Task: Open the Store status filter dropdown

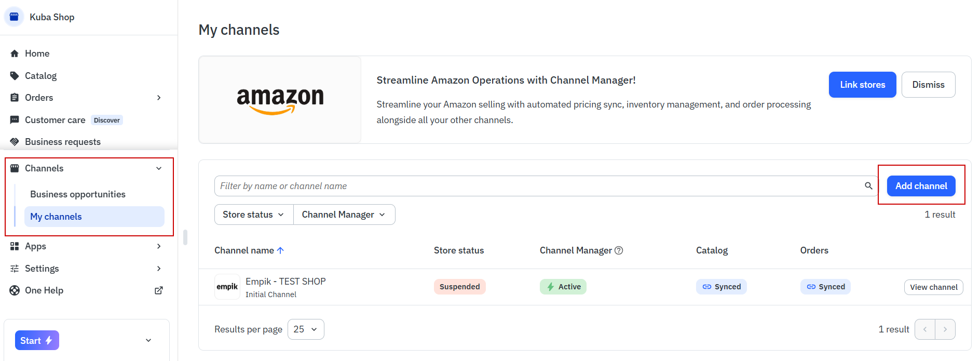Action: tap(254, 215)
